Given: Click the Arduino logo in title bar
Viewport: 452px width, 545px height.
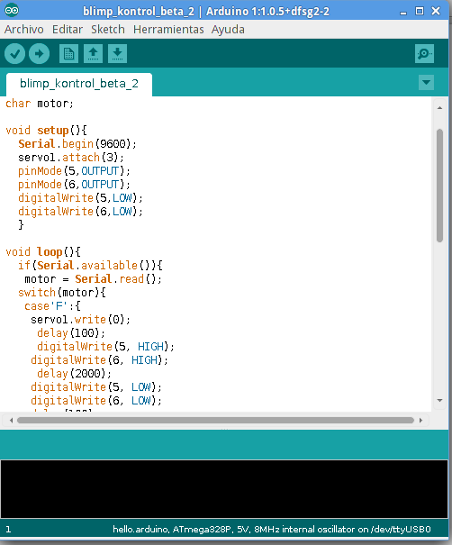Looking at the screenshot, I should (x=11, y=10).
